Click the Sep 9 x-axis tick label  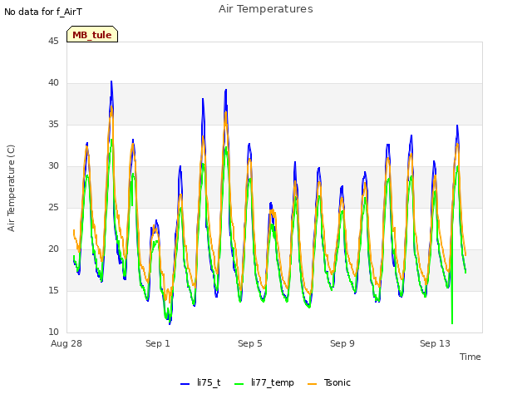[342, 343]
